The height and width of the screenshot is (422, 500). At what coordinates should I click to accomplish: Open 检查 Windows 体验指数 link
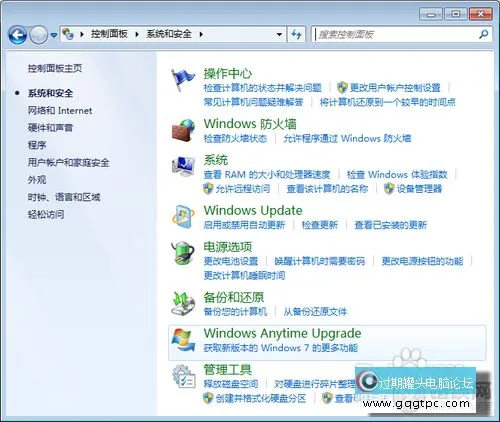(397, 175)
